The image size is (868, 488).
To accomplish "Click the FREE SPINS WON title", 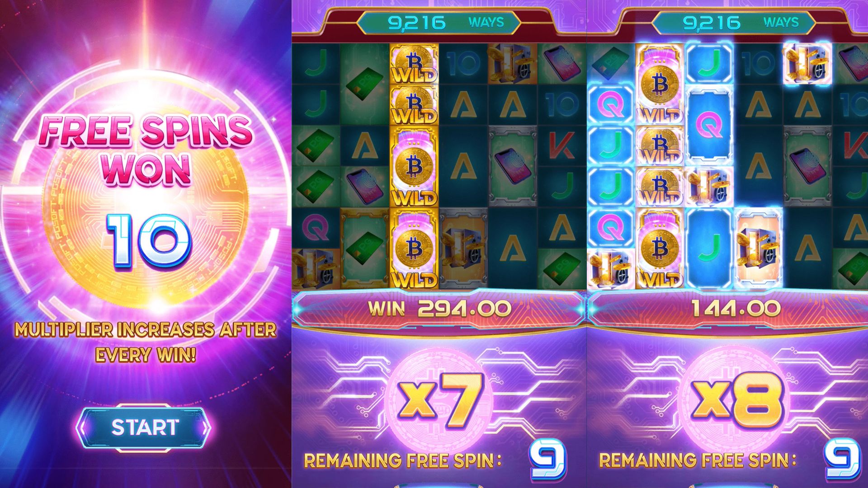I will coord(146,150).
